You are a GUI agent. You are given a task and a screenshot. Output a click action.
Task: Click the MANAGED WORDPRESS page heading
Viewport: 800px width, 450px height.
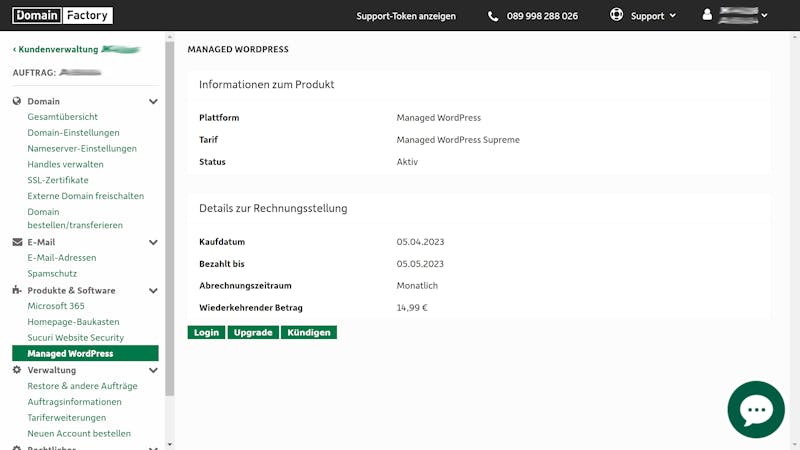coord(238,49)
